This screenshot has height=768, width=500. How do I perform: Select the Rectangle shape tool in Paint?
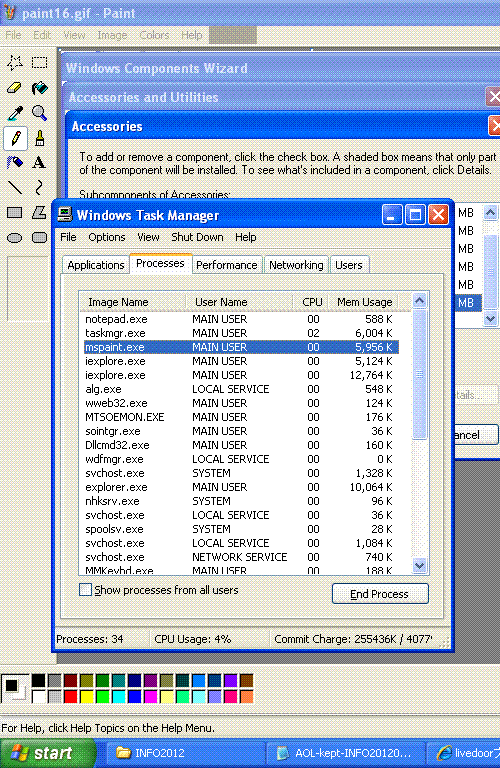(x=15, y=213)
